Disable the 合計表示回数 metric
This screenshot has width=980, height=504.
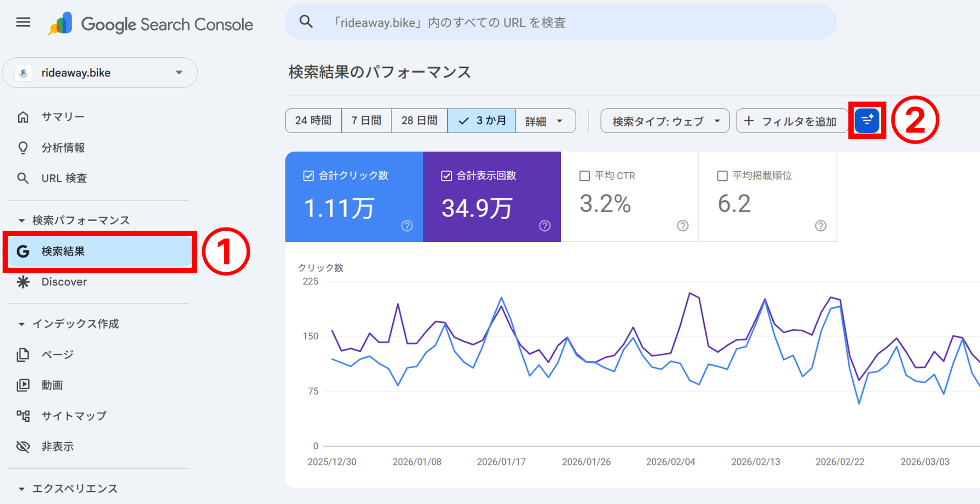pyautogui.click(x=446, y=176)
